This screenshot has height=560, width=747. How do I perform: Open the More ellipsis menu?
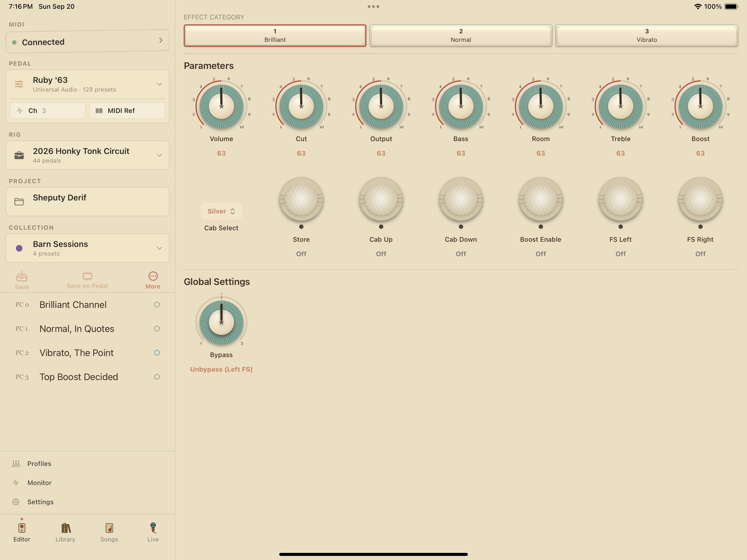[153, 276]
